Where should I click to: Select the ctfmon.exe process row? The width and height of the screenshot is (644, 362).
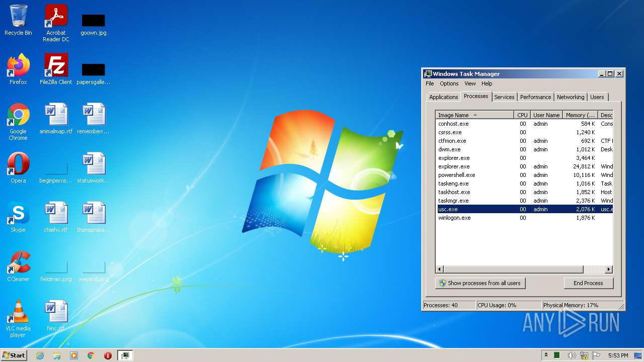point(524,141)
